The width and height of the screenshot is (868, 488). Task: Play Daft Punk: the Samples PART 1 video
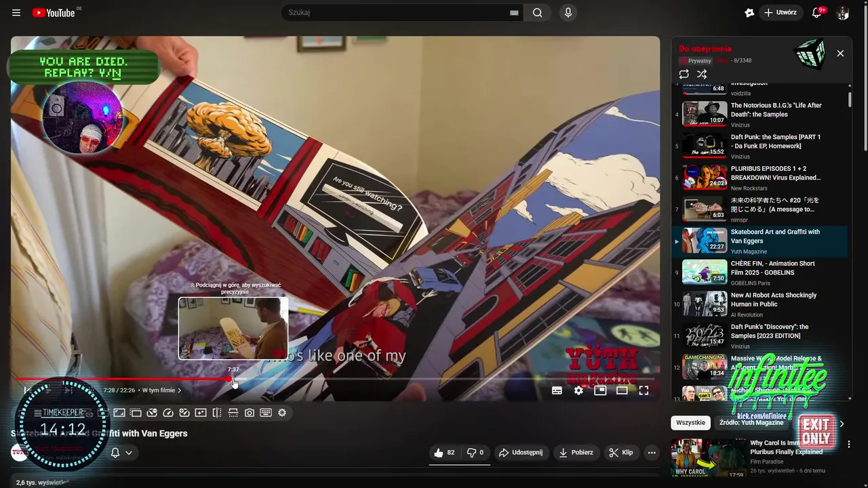(759, 146)
